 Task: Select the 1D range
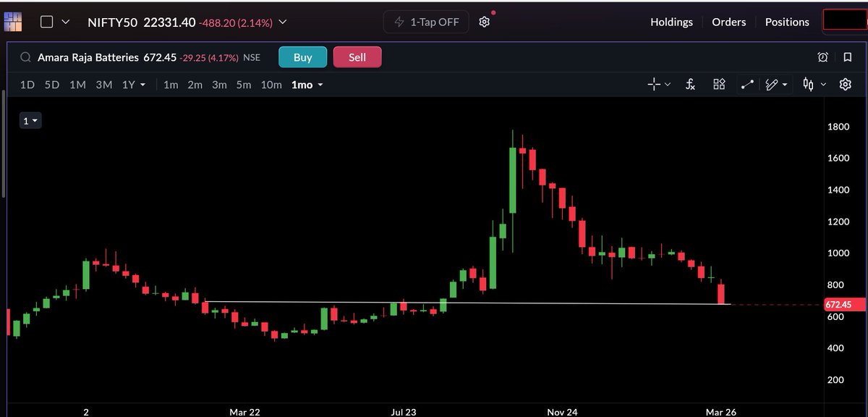[27, 85]
